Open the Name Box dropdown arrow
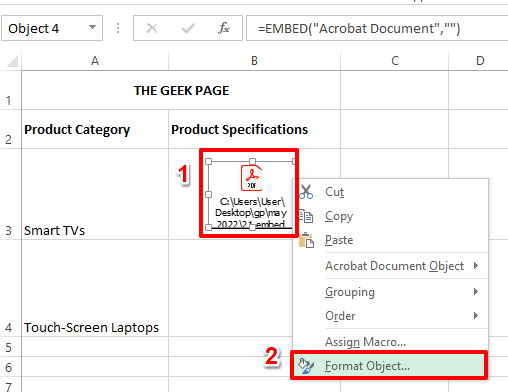The width and height of the screenshot is (508, 392). coord(93,28)
